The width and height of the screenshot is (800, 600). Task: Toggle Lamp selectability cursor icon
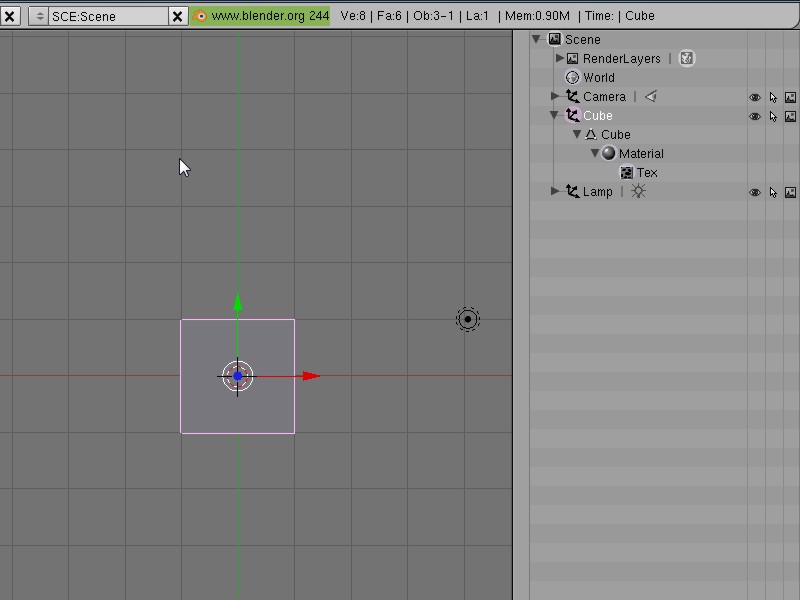point(773,192)
